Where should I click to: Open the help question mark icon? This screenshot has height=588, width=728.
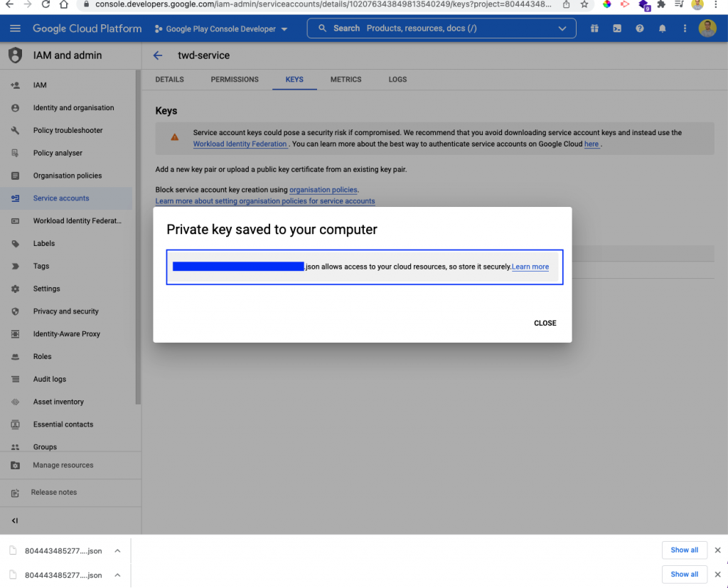pos(640,28)
